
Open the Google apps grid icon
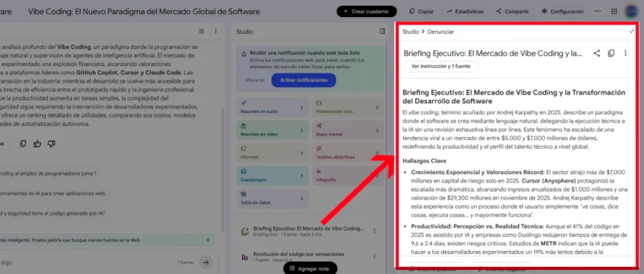pos(614,11)
